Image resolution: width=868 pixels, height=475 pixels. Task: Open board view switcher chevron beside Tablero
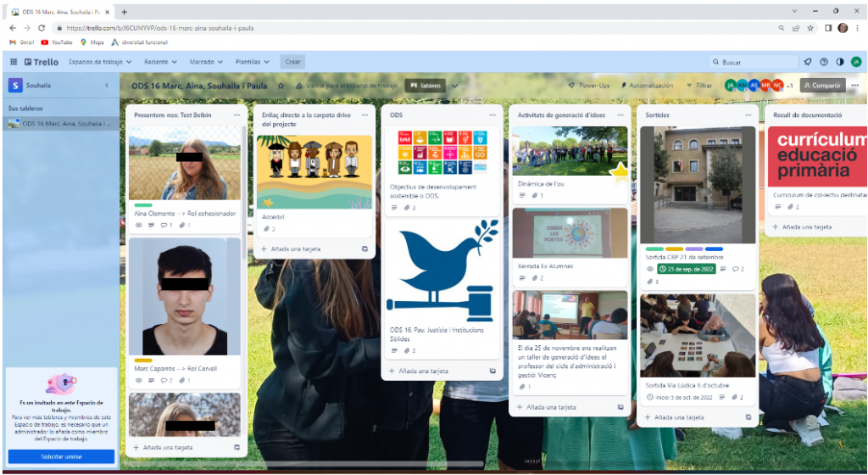coord(455,86)
